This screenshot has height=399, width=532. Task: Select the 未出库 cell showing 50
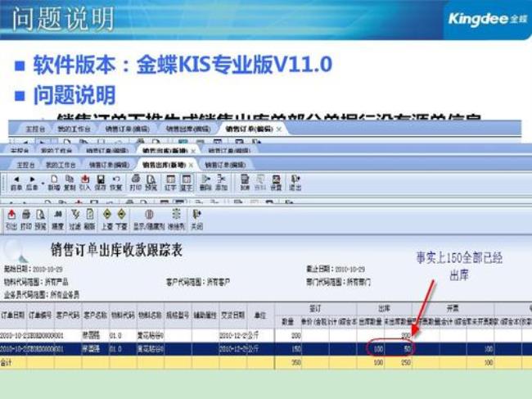point(398,349)
